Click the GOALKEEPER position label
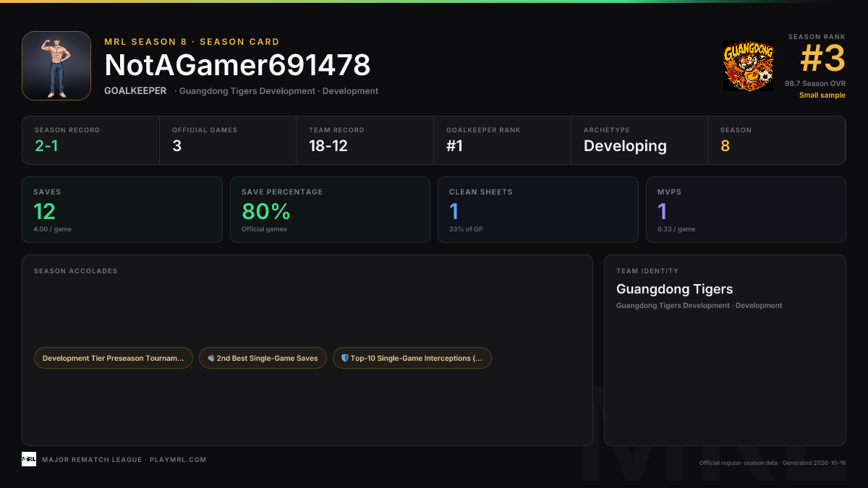Viewport: 868px width, 488px height. (135, 91)
